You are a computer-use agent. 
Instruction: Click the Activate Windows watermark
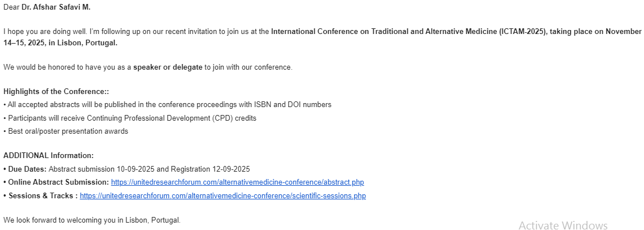click(x=563, y=225)
